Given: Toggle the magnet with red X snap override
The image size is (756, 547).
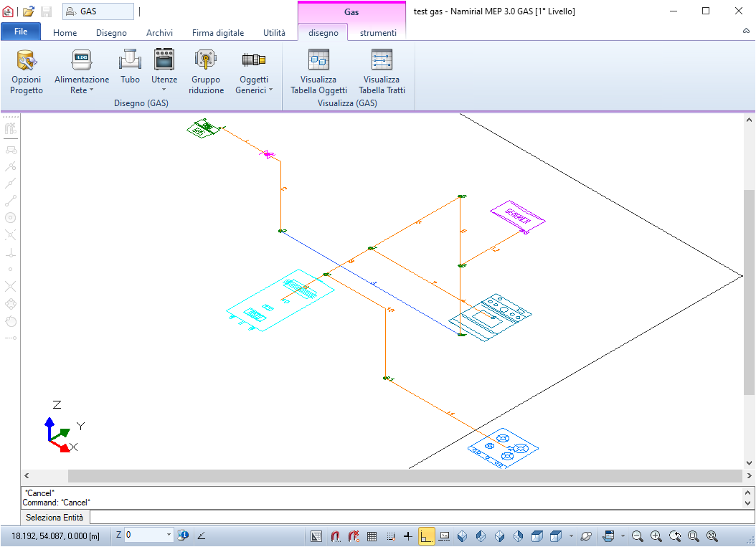Looking at the screenshot, I should tap(354, 536).
